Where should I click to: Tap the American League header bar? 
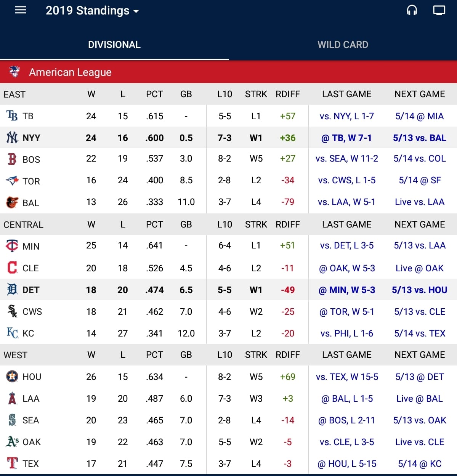229,72
